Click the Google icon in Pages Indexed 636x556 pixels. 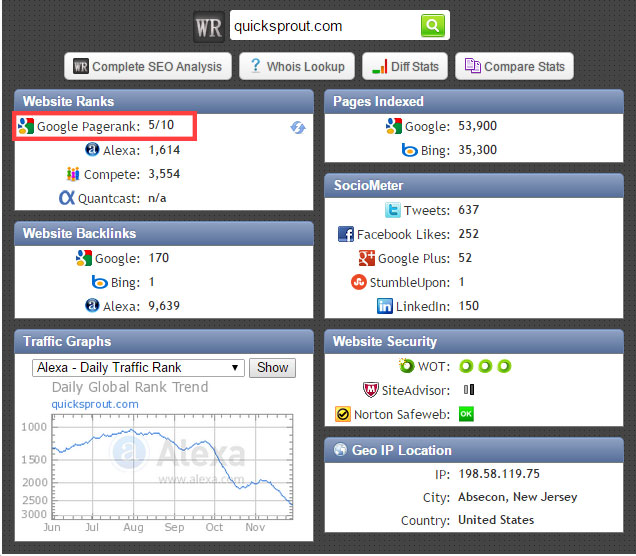click(394, 126)
